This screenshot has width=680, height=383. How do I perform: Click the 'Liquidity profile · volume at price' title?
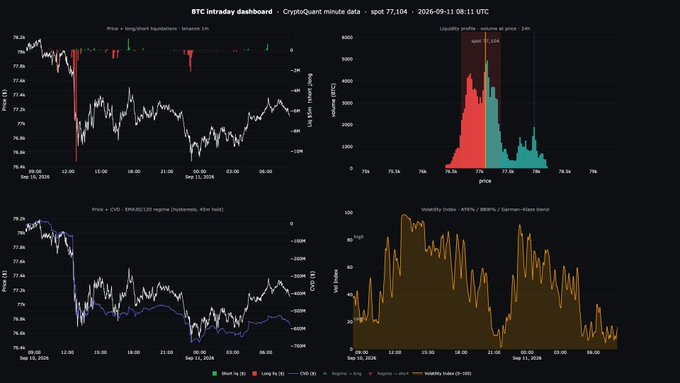[x=484, y=29]
